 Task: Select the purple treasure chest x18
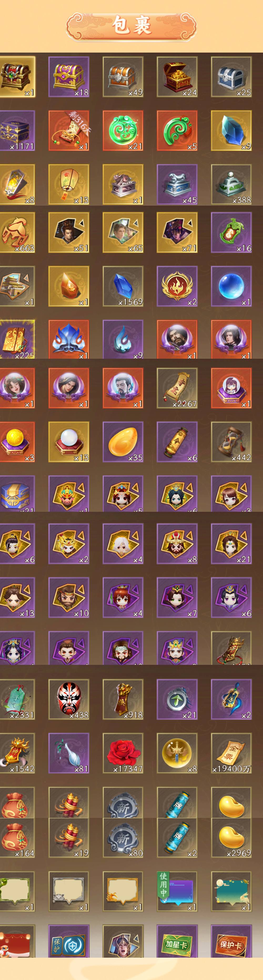tap(68, 77)
